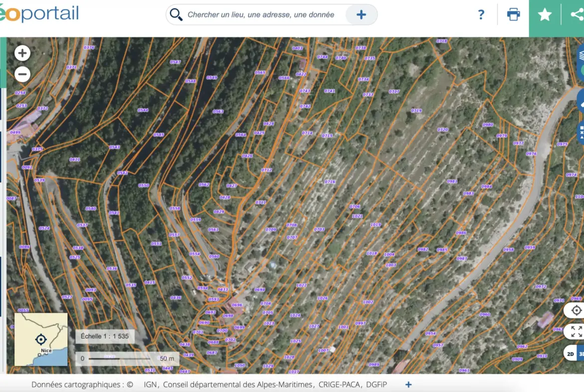Click the magnifier search icon

click(x=176, y=15)
